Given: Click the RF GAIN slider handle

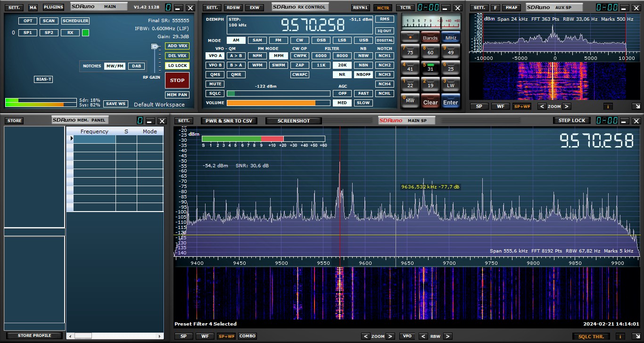Looking at the screenshot, I should pyautogui.click(x=155, y=46).
